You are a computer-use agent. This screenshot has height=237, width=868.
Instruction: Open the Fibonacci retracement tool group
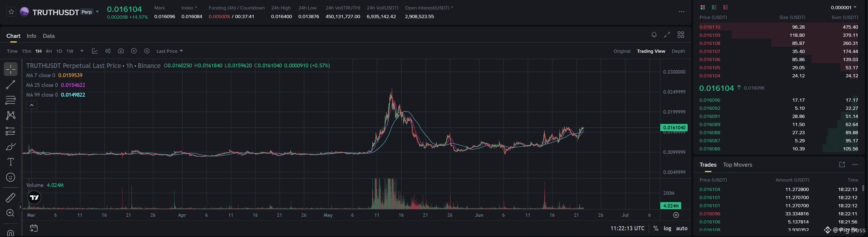[11, 100]
